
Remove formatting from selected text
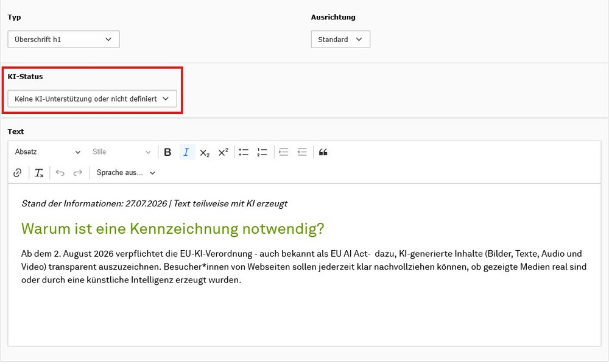pyautogui.click(x=39, y=173)
